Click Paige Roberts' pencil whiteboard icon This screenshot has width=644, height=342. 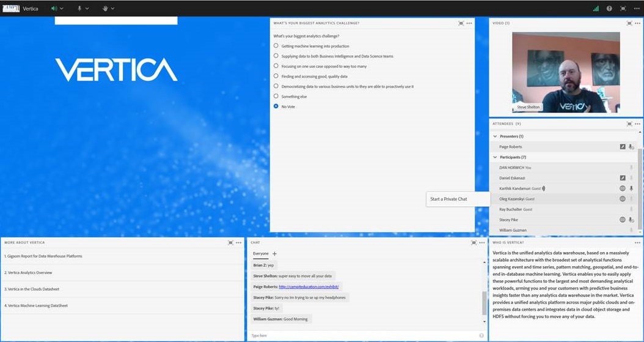[623, 147]
